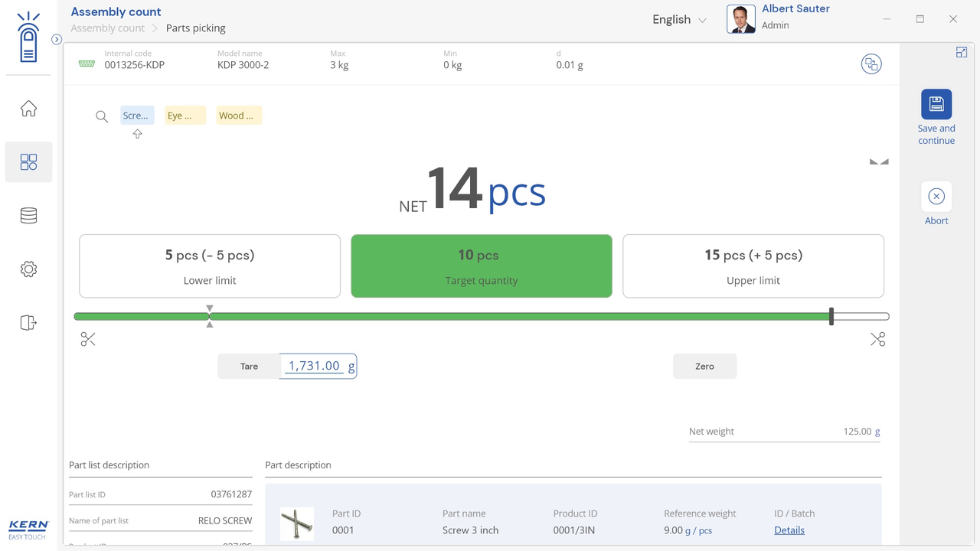Select the Screw part tab

[137, 116]
